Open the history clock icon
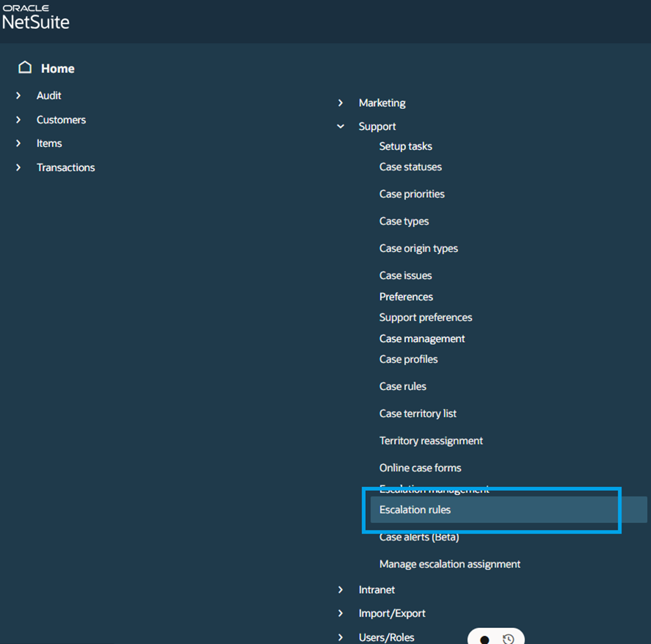Viewport: 651px width, 644px height. click(x=508, y=639)
